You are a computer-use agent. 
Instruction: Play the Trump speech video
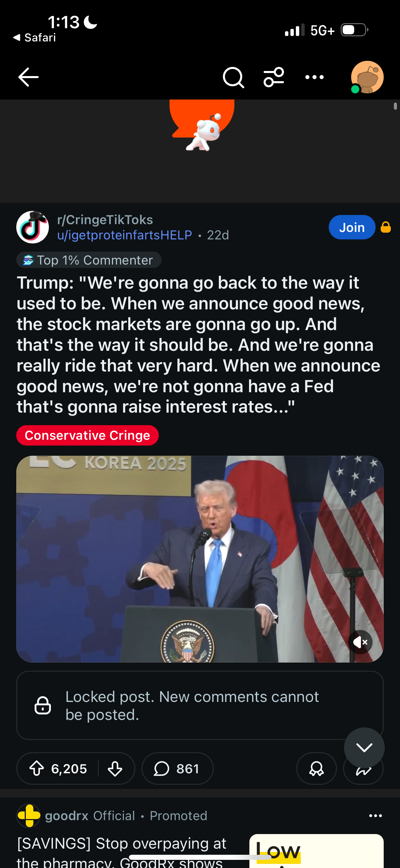200,559
